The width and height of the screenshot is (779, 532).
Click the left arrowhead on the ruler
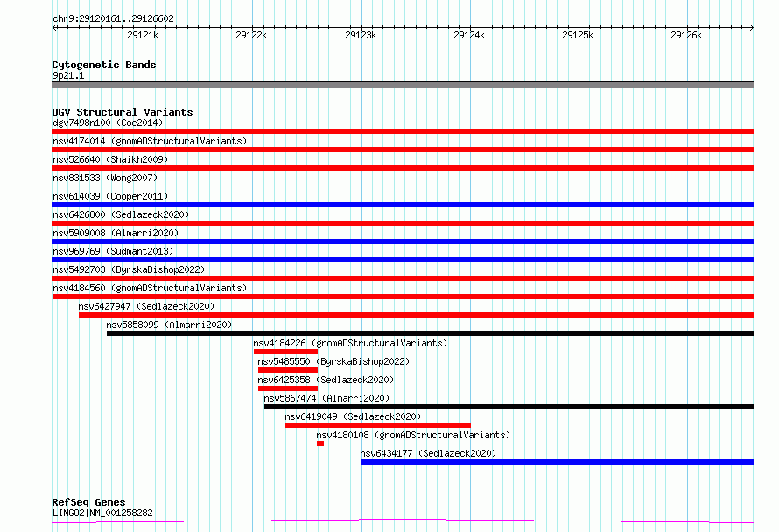tap(54, 27)
